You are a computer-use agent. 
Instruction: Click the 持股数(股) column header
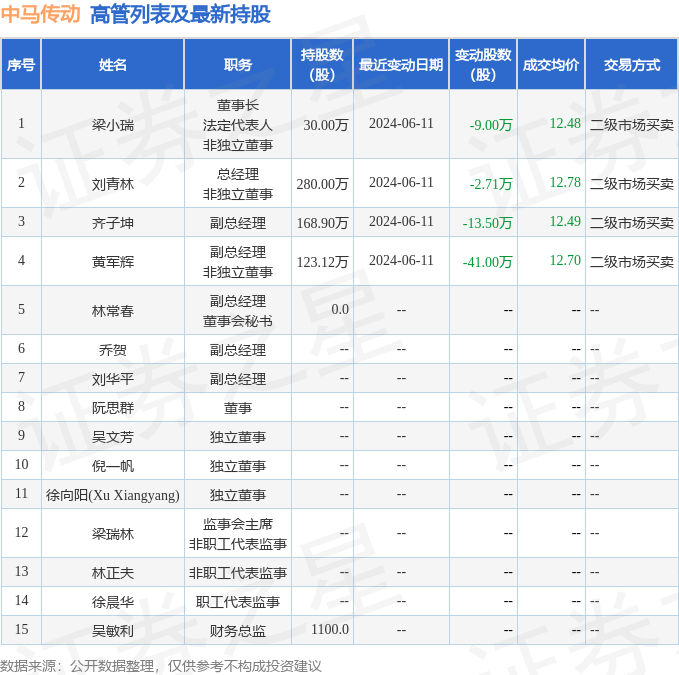[322, 65]
